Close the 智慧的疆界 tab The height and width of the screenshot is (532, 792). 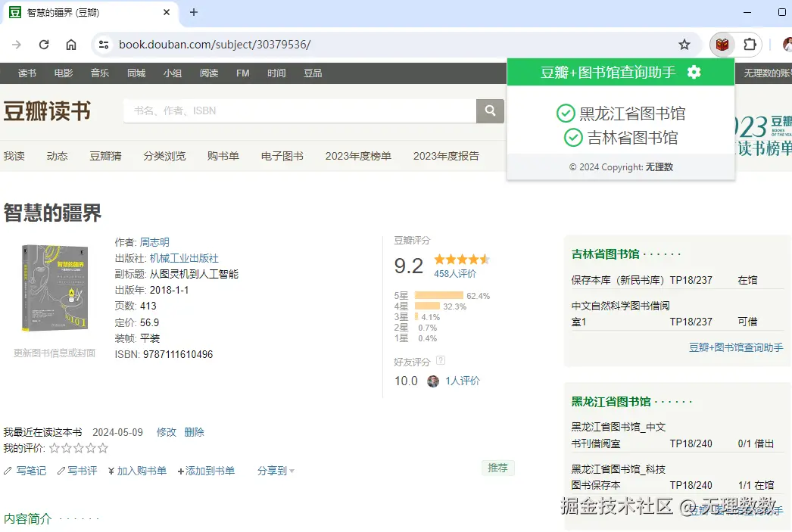167,12
